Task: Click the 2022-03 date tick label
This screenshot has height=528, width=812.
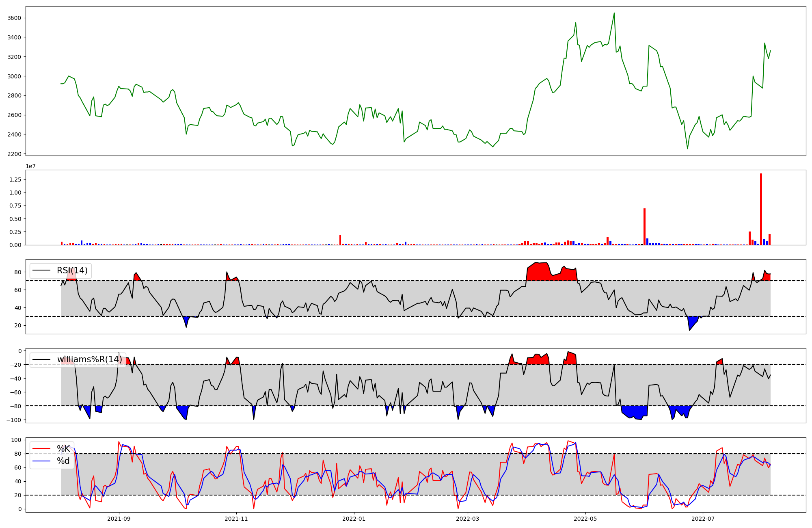Action: coord(468,519)
